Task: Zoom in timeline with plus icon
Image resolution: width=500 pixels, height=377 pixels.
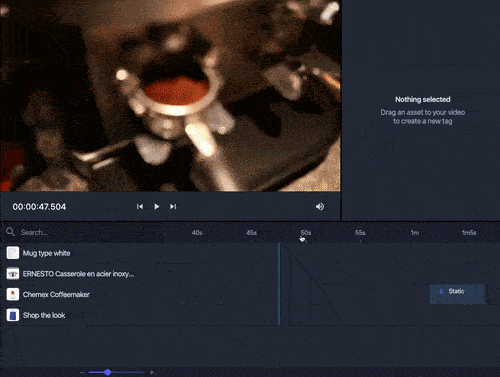Action: (152, 372)
